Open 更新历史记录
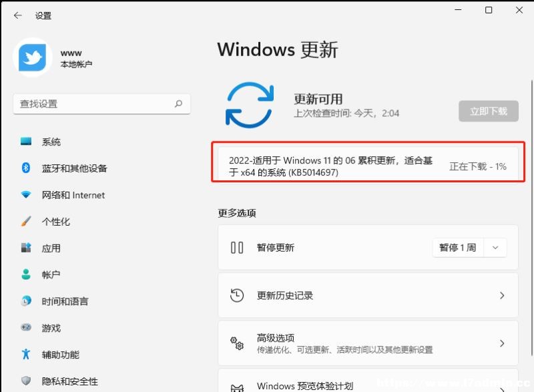The image size is (534, 392). click(368, 295)
